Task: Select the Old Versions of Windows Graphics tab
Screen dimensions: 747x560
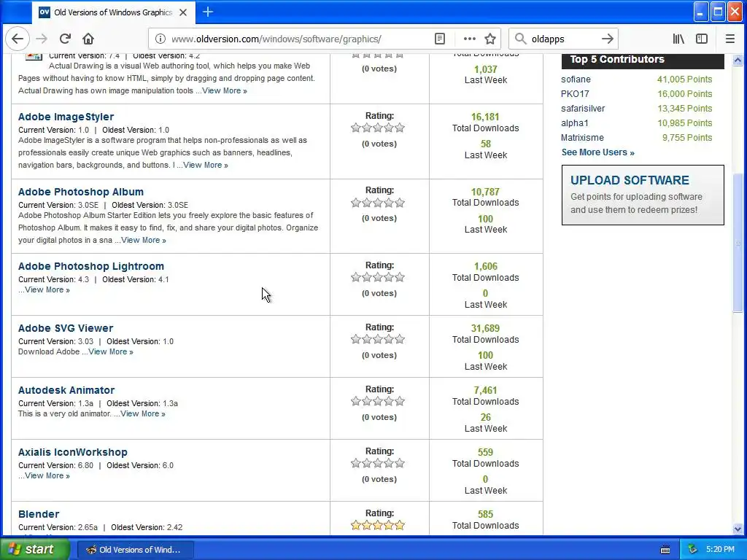Action: coord(113,12)
